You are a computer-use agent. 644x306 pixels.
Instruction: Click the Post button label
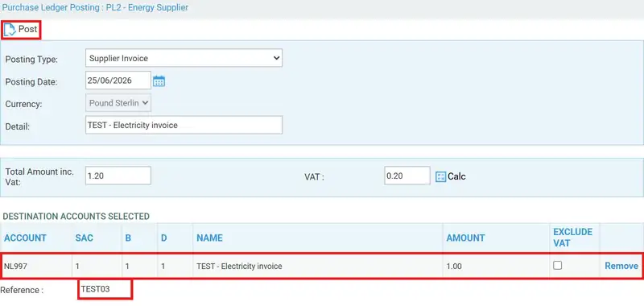28,29
